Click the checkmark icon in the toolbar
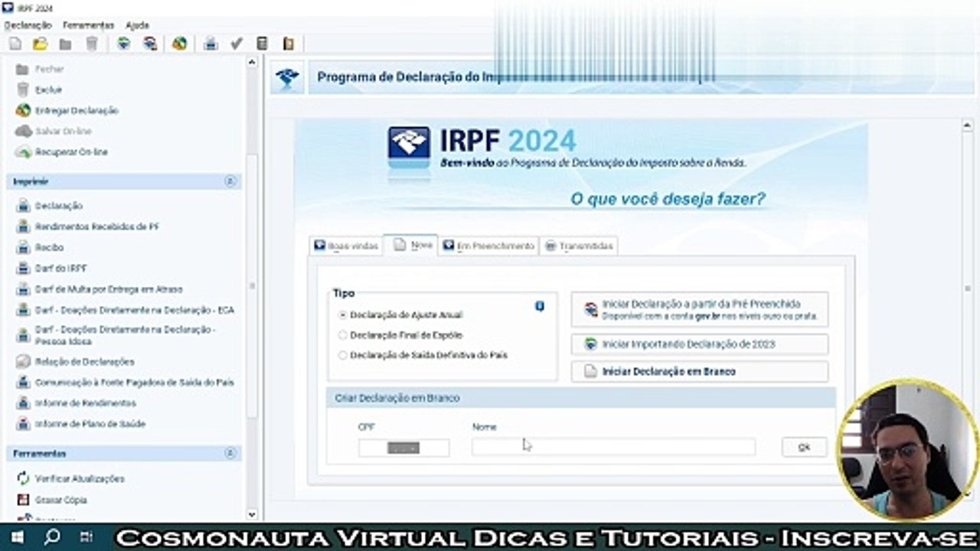980x551 pixels. [237, 44]
